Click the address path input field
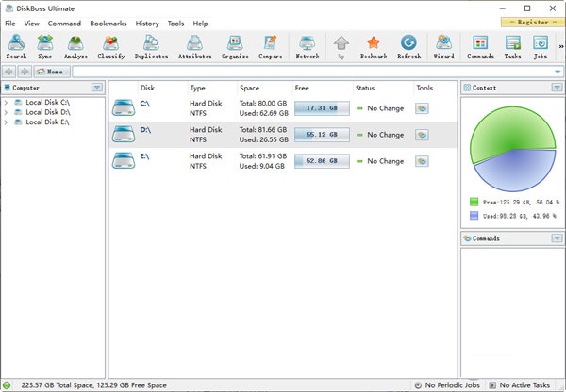The image size is (566, 392). [x=312, y=72]
